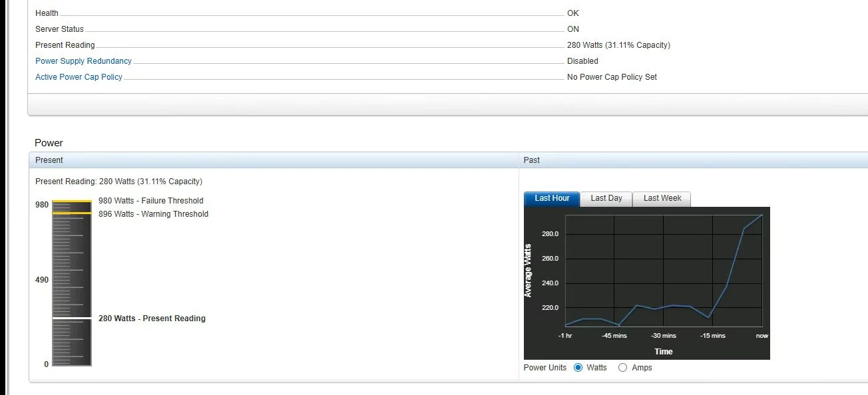This screenshot has width=868, height=395.
Task: Click the Past panel header
Action: tap(532, 160)
